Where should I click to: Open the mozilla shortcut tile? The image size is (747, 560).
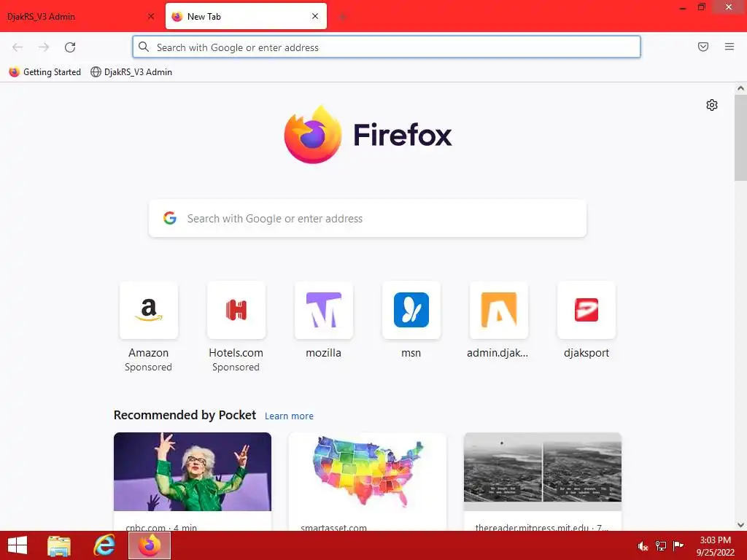[324, 310]
